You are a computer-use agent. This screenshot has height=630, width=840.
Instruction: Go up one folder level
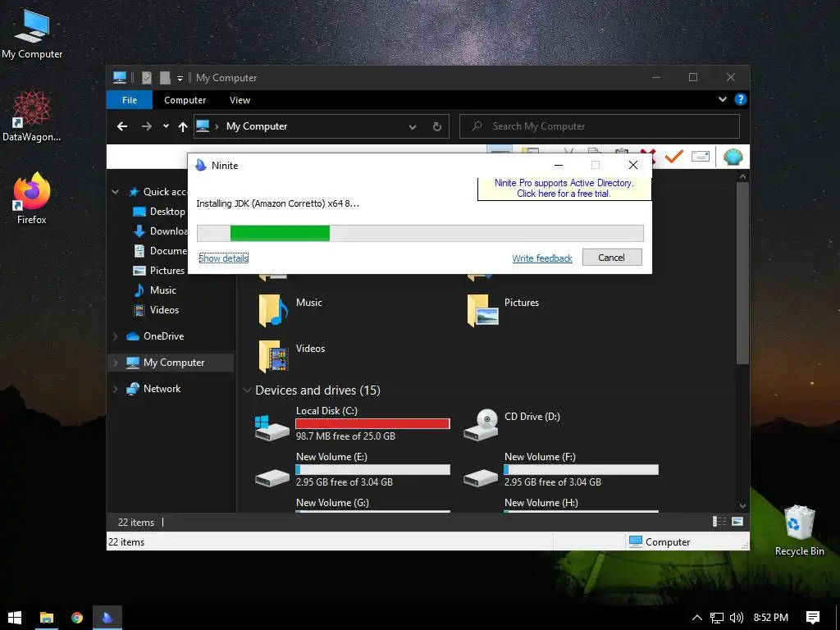click(183, 126)
